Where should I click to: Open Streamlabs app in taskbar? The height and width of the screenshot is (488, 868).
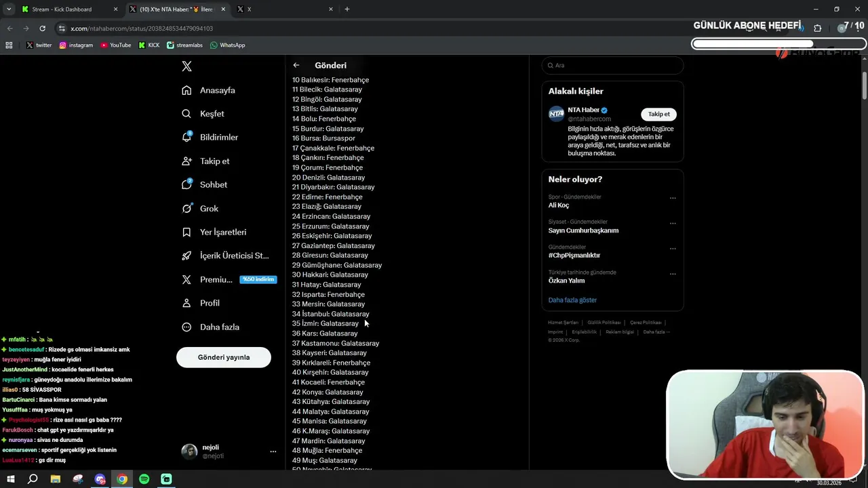coord(167,479)
